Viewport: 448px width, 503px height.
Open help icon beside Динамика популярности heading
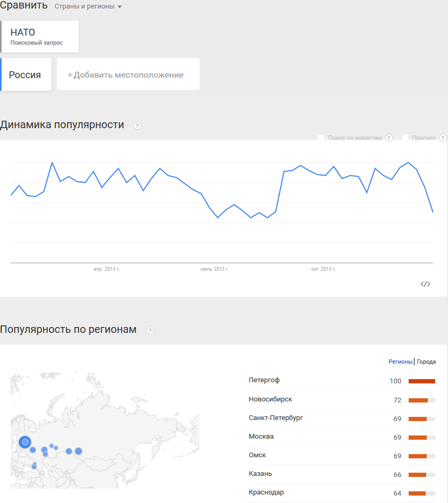point(137,125)
